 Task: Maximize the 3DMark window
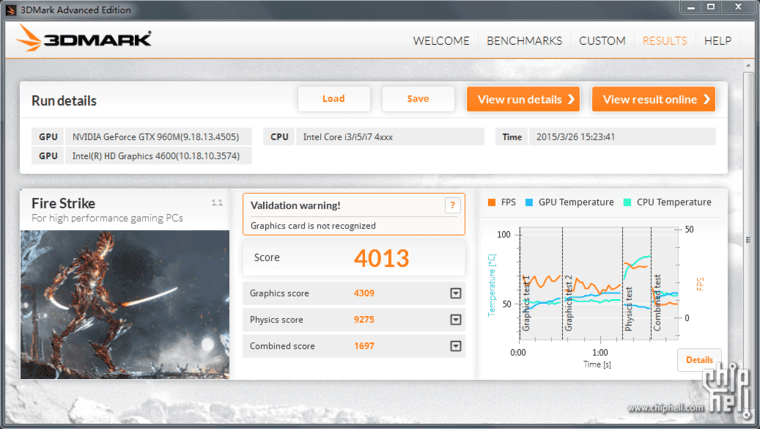coord(711,7)
